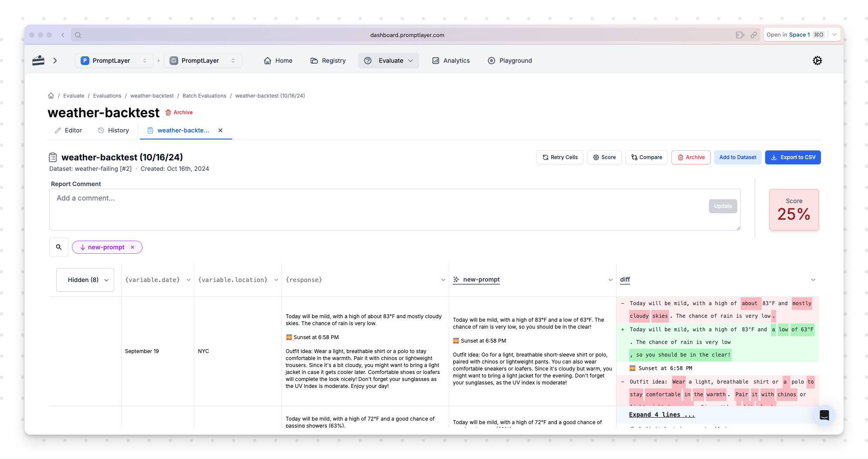Viewport: 868px width, 459px height.
Task: Click the browser copy link icon
Action: [x=753, y=35]
